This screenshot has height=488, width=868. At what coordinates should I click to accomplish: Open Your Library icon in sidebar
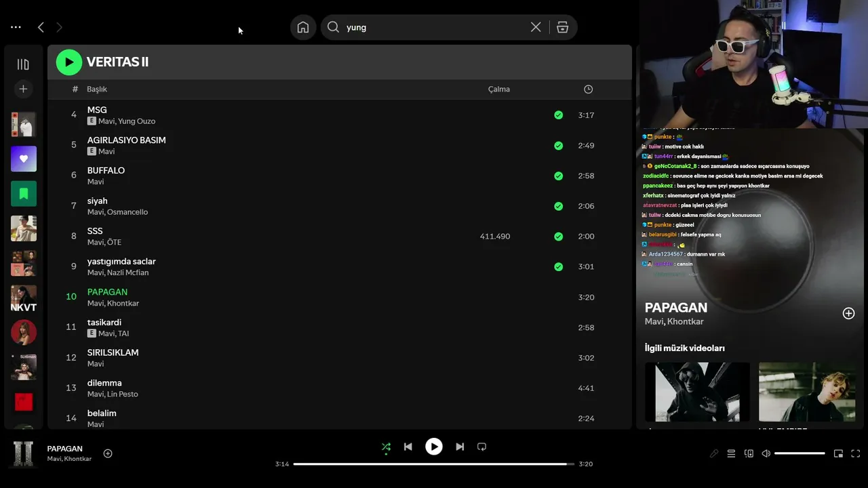[x=23, y=64]
